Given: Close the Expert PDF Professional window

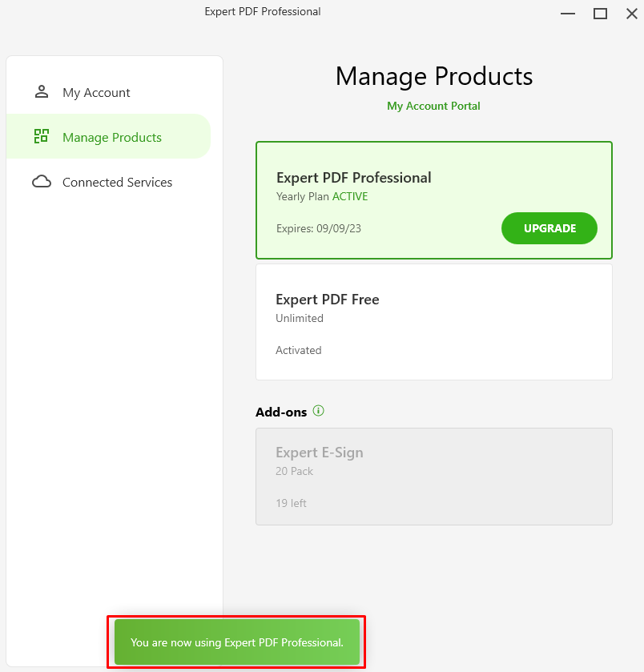Looking at the screenshot, I should click(x=631, y=14).
